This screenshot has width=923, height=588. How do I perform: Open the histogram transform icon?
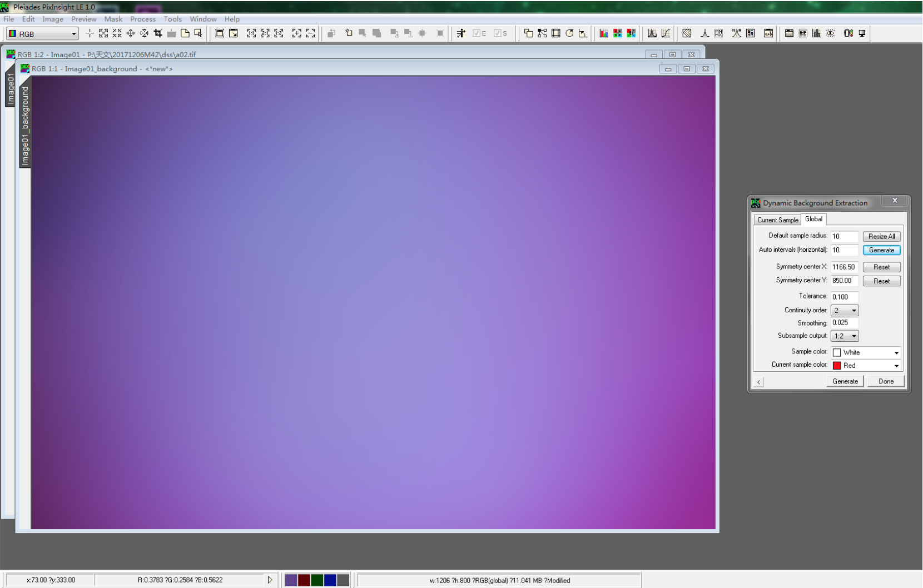pyautogui.click(x=652, y=33)
